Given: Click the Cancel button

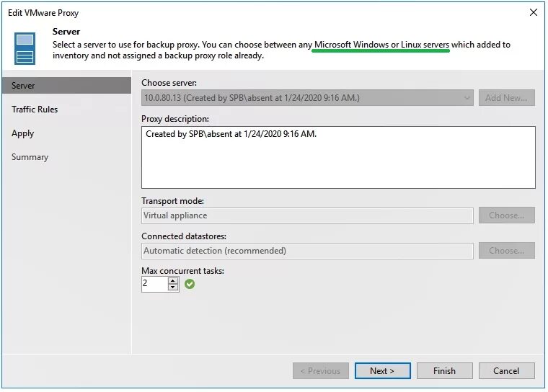Looking at the screenshot, I should pyautogui.click(x=506, y=370).
